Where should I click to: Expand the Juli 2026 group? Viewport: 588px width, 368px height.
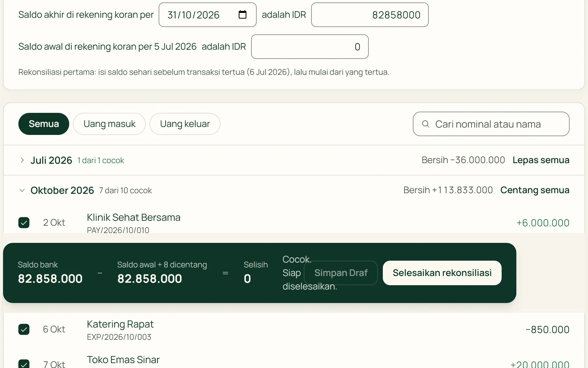click(22, 160)
